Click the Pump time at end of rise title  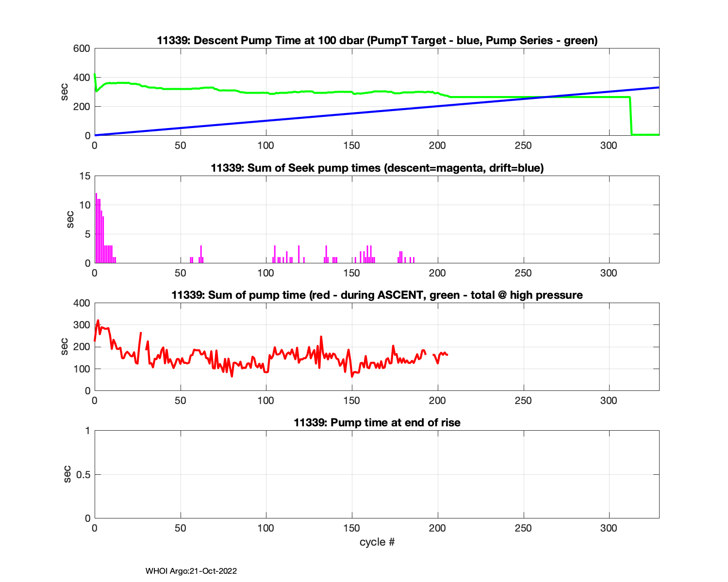coord(377,423)
